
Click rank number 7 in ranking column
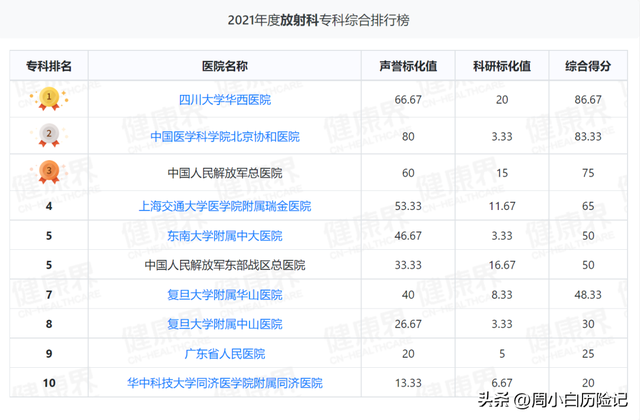(x=49, y=294)
